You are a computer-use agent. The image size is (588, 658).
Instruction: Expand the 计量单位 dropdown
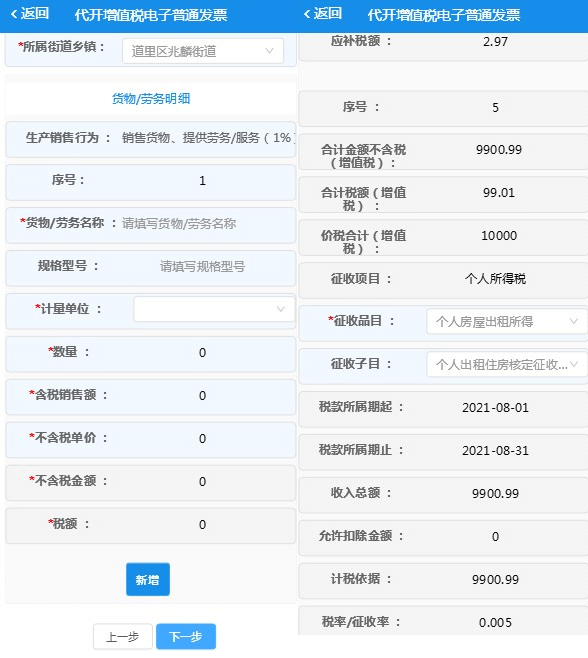click(214, 309)
